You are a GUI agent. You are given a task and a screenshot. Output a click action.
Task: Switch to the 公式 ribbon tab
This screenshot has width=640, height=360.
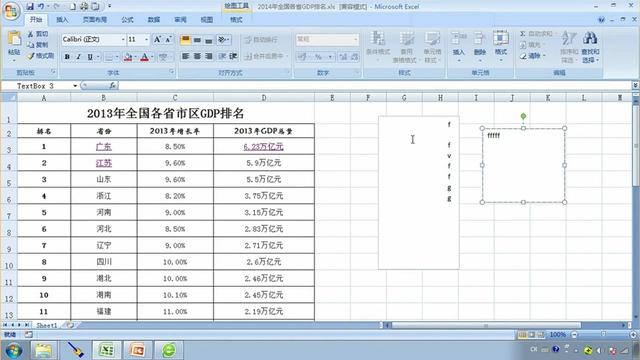[127, 20]
